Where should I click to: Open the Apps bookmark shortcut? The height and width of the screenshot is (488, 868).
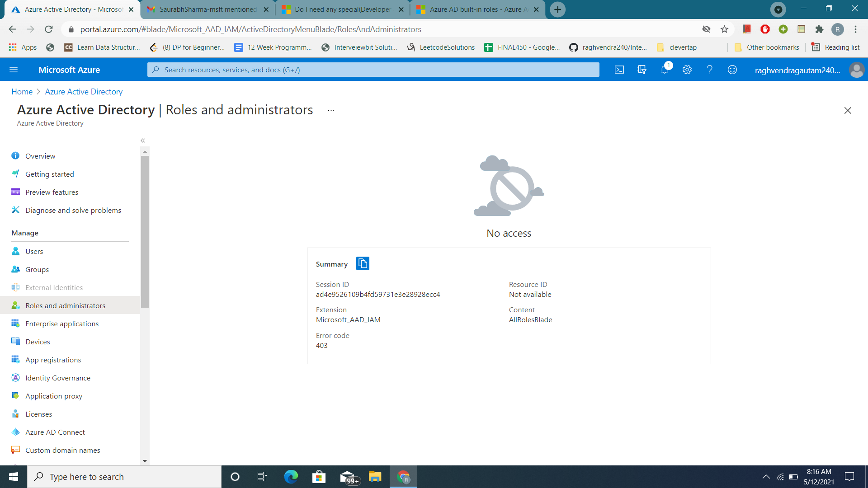(23, 47)
